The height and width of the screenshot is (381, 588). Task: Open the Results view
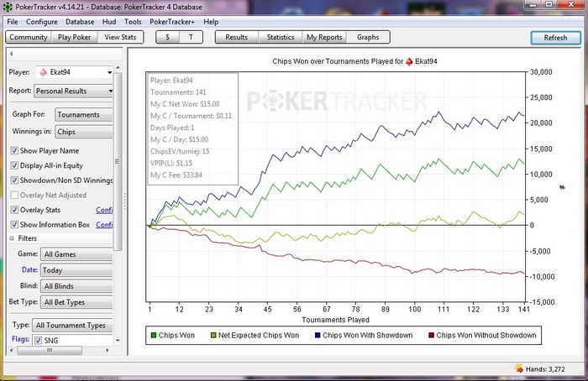pyautogui.click(x=237, y=37)
